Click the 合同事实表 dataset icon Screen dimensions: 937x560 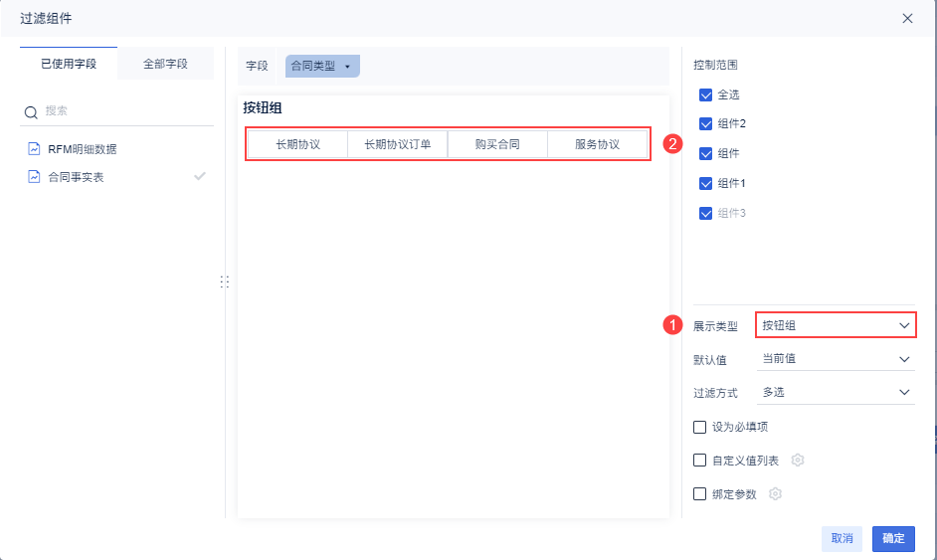(34, 177)
